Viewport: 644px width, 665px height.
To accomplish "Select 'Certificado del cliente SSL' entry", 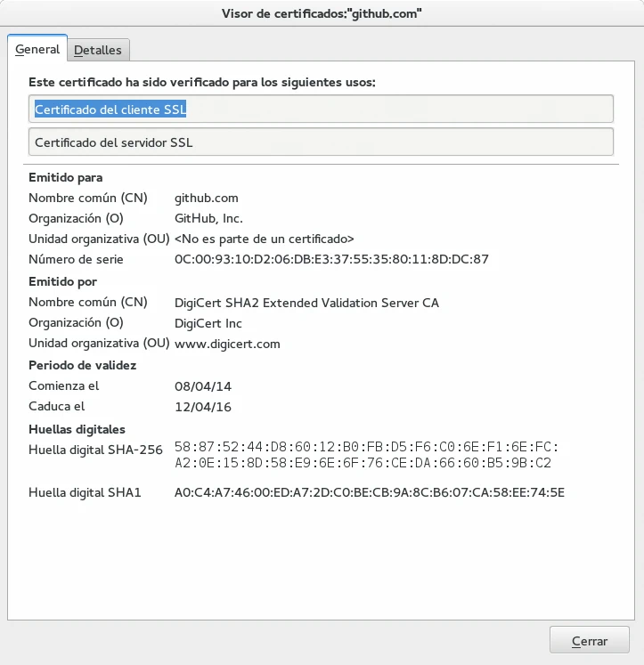I will (x=110, y=109).
